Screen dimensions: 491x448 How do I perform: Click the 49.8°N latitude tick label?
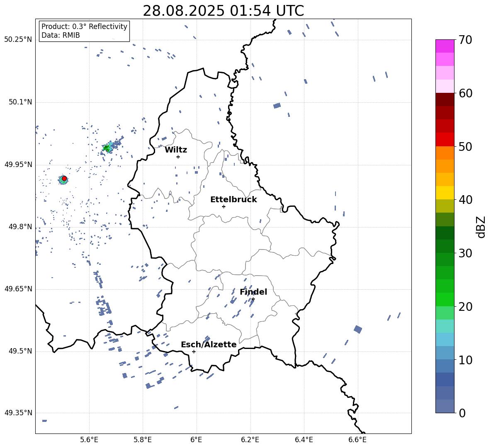point(20,227)
